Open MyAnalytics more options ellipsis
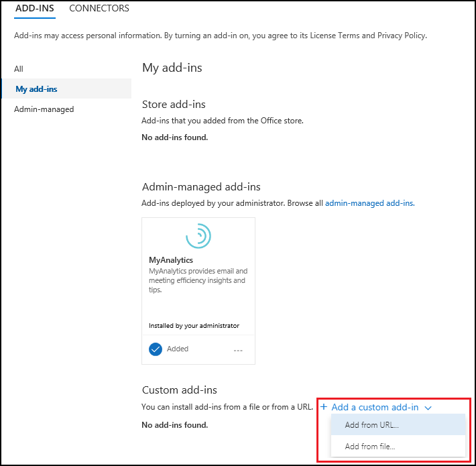Image resolution: width=476 pixels, height=466 pixels. pyautogui.click(x=238, y=350)
